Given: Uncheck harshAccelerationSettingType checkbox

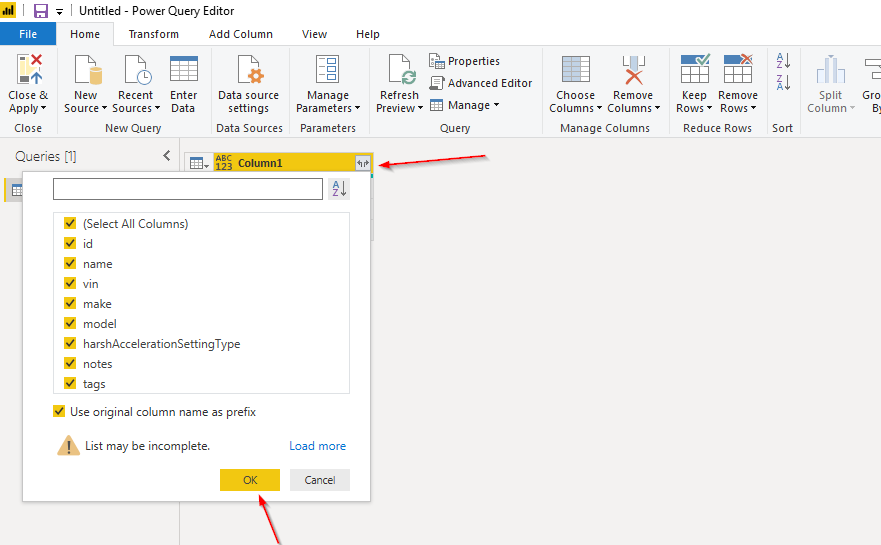Looking at the screenshot, I should pyautogui.click(x=70, y=343).
